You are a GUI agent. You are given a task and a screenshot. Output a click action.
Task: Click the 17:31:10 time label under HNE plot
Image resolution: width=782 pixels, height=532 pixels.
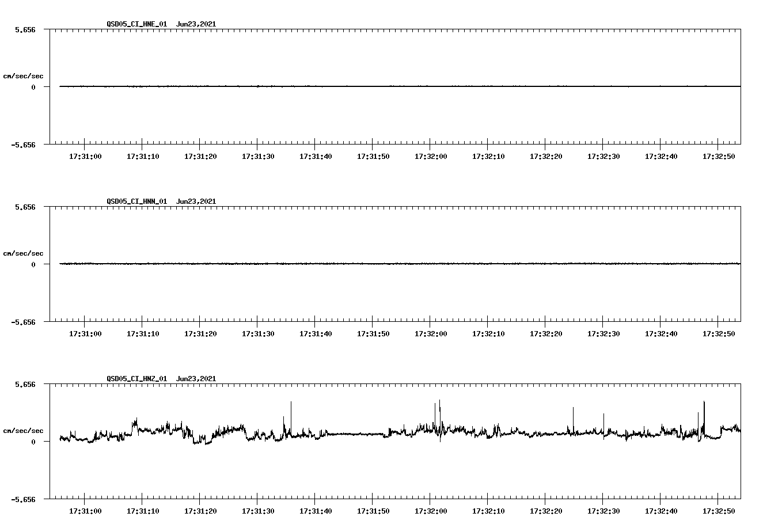coord(143,156)
